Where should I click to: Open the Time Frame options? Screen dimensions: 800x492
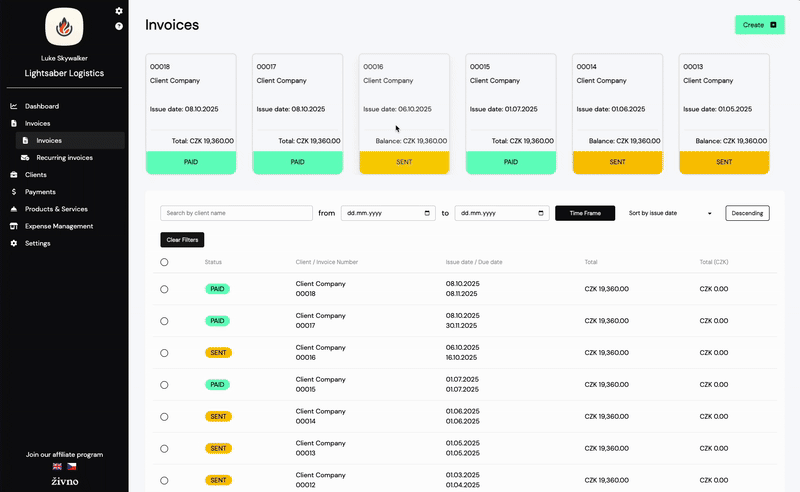click(x=585, y=213)
